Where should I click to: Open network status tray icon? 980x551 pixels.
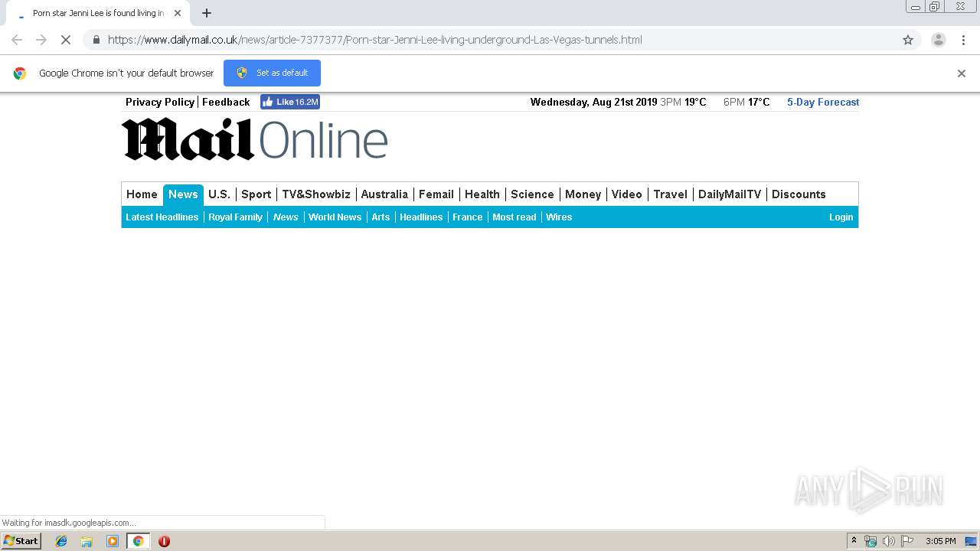click(870, 541)
